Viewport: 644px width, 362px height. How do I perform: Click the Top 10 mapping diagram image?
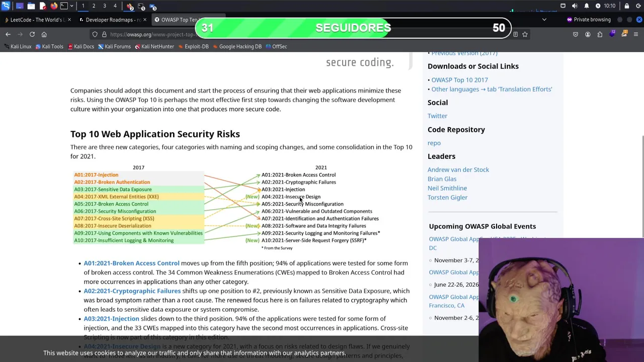pyautogui.click(x=226, y=207)
